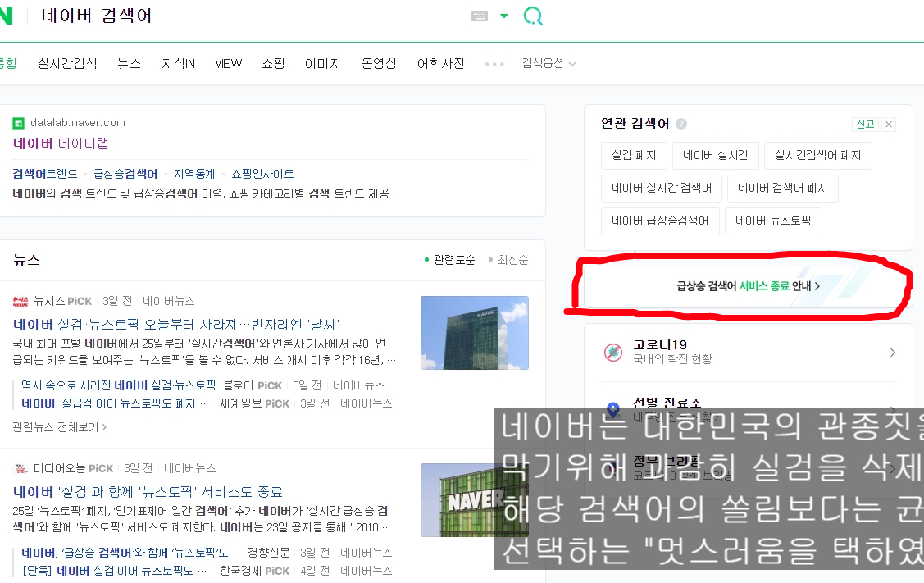Open article 네이버 '실검'과 함께 '뉴스토픽' 서비스도 종료

tap(148, 492)
